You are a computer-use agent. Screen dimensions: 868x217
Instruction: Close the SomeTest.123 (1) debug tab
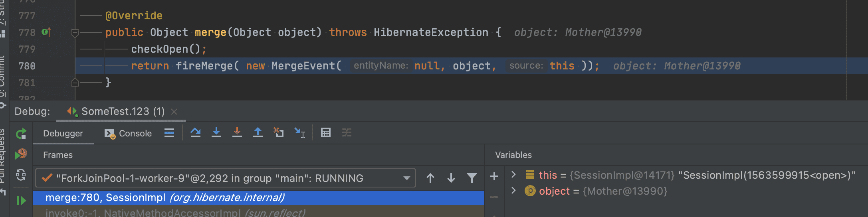[174, 112]
